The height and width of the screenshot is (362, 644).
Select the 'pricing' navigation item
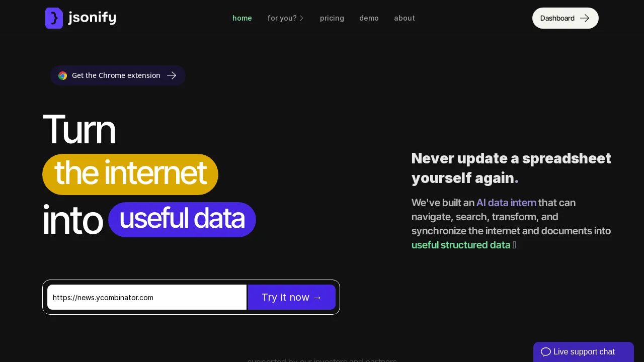pyautogui.click(x=332, y=18)
